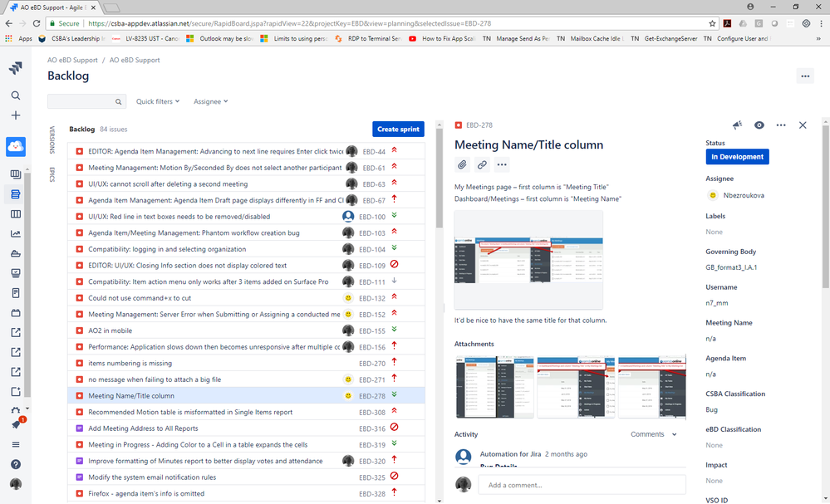Give feedback via the megaphone icon
This screenshot has height=504, width=830.
[x=737, y=125]
